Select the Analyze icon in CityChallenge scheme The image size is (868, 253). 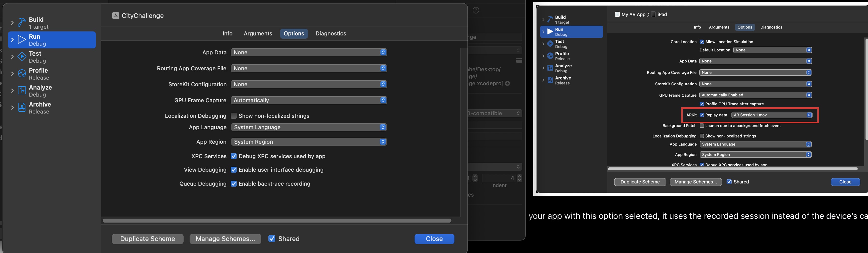[x=22, y=91]
